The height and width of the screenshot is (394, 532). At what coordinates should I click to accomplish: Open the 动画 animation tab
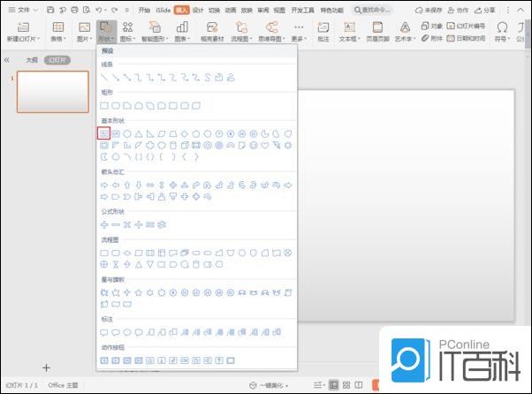231,11
